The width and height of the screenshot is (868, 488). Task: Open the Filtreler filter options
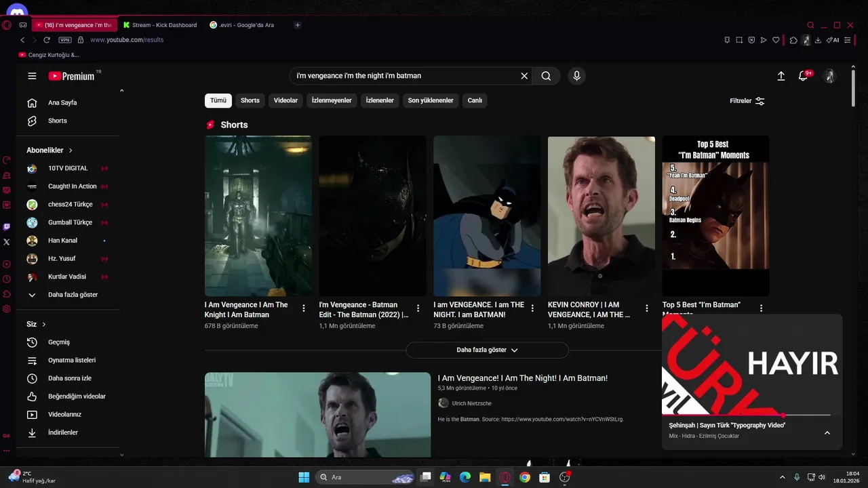click(x=747, y=101)
